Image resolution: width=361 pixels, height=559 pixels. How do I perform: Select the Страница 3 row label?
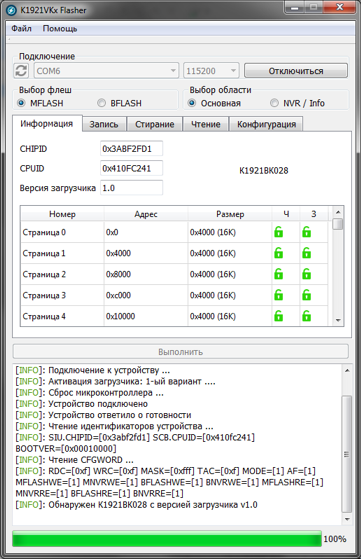(44, 295)
